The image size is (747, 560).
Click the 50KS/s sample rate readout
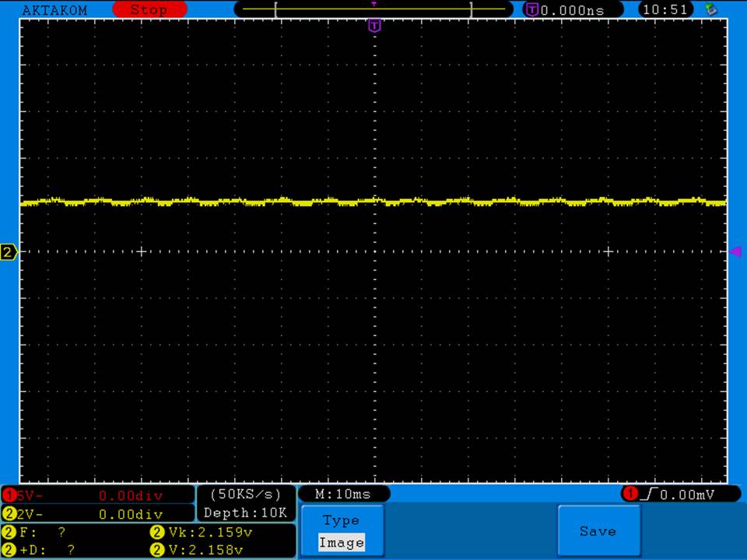(246, 495)
